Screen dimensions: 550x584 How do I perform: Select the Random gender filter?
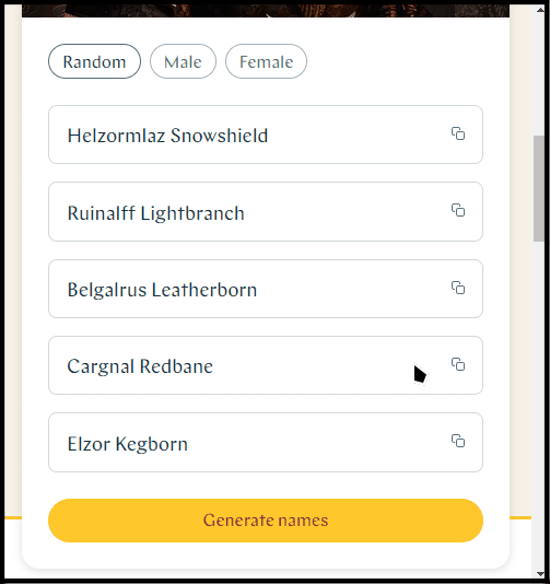94,61
